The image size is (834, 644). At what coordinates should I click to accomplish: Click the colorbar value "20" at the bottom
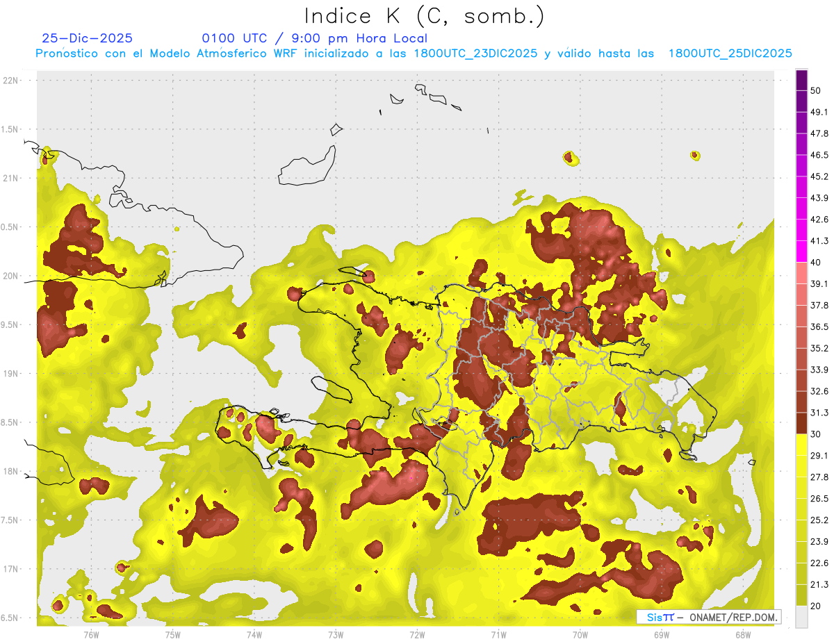[x=815, y=606]
